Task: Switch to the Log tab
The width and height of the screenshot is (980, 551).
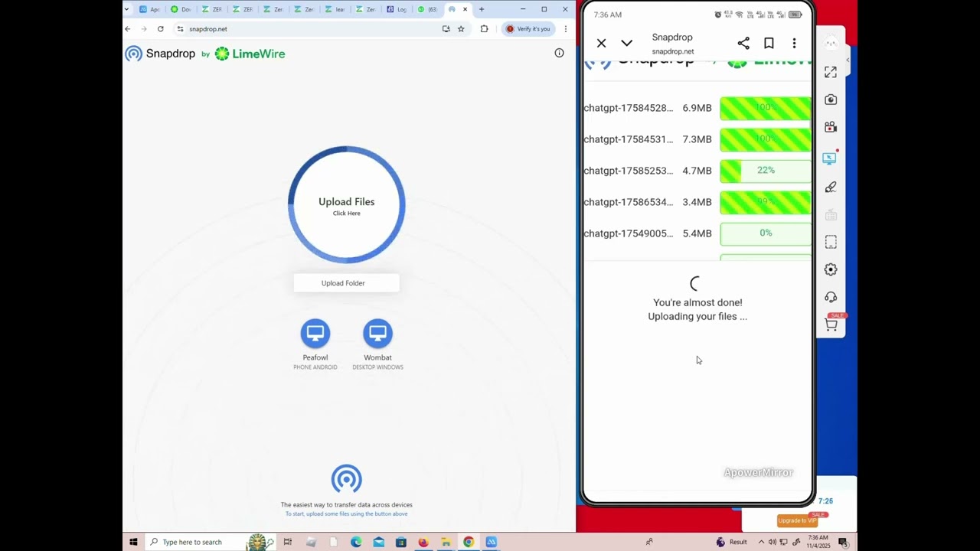Action: (397, 9)
